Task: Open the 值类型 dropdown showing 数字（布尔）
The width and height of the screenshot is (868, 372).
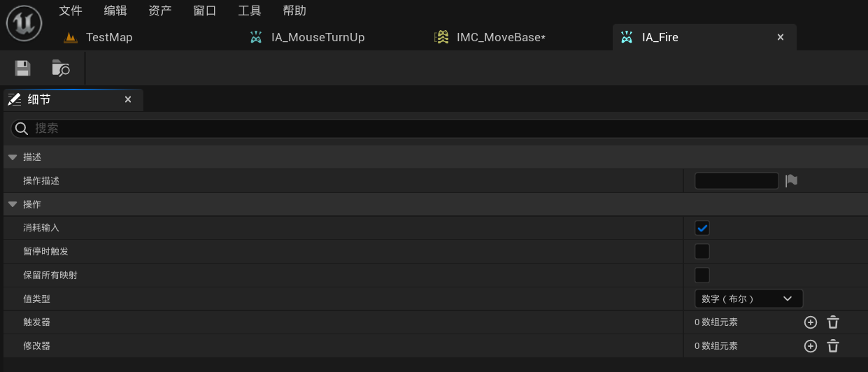Action: pyautogui.click(x=748, y=299)
